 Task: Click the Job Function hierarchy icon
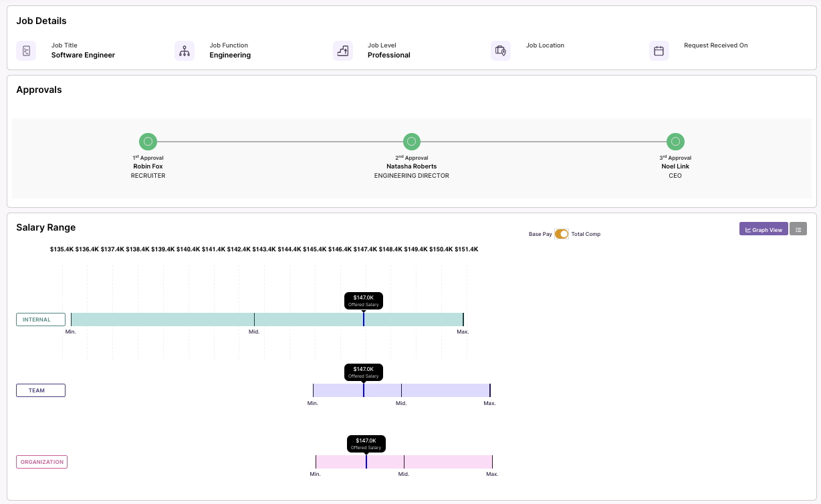(x=185, y=50)
